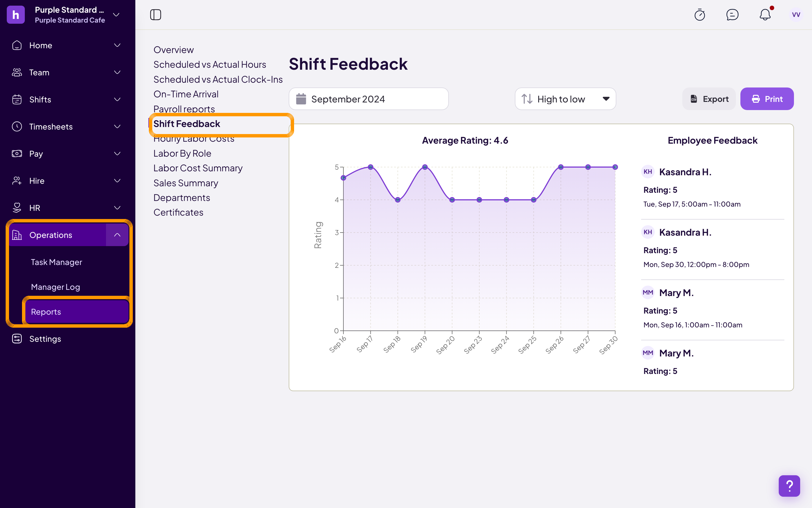Open the On-Time Arrival report
812x508 pixels.
tap(186, 94)
